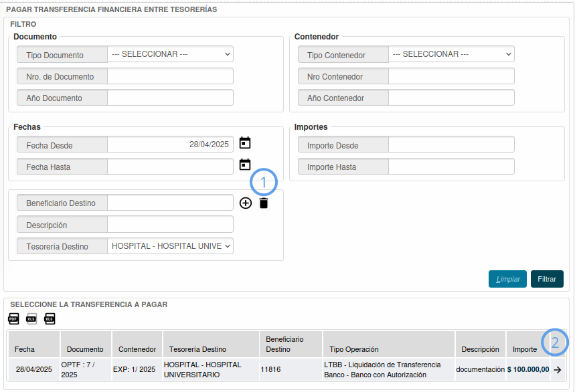Click the dark-outlined XLS export icon
This screenshot has width=575, height=392.
tap(50, 319)
